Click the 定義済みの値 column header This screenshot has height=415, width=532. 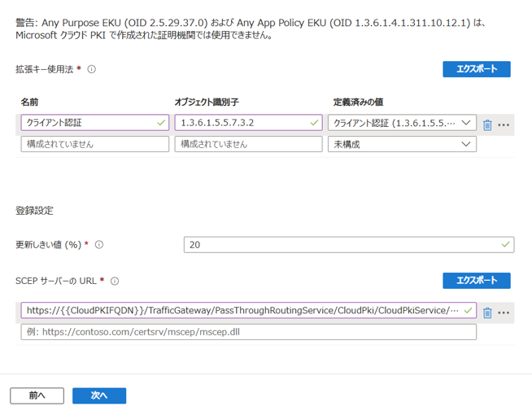coord(358,103)
